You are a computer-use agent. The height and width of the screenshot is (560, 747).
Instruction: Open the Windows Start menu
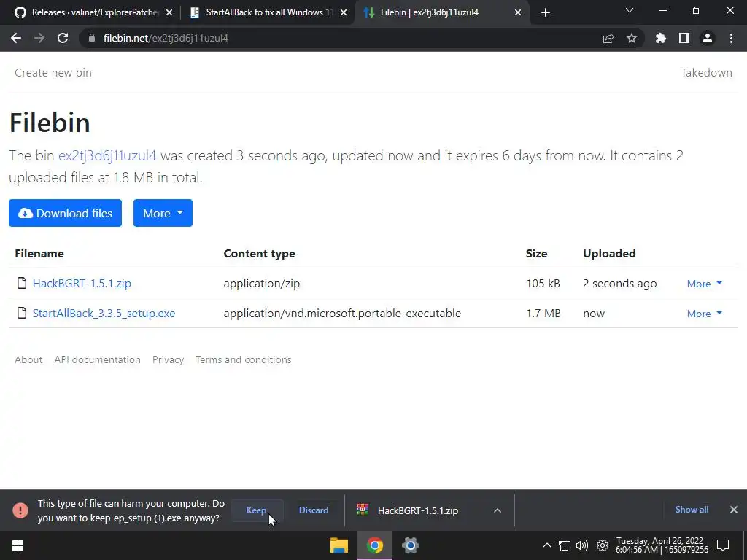pyautogui.click(x=18, y=545)
